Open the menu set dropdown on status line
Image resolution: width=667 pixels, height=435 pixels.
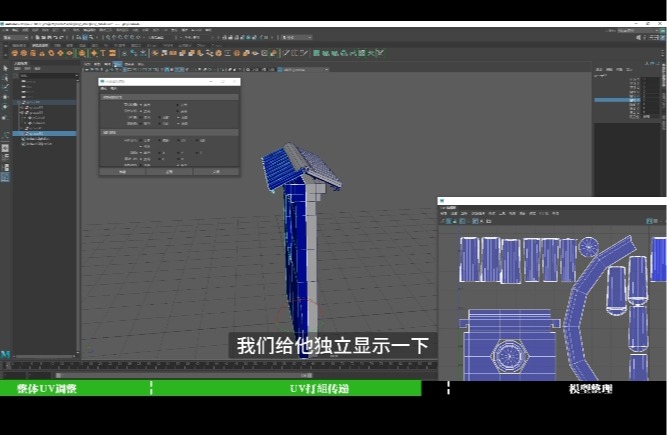15,37
